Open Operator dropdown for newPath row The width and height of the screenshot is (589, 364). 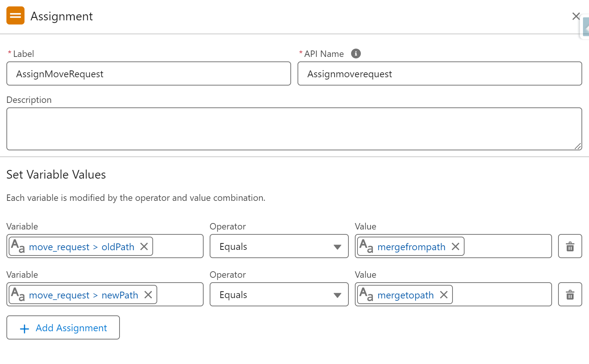[279, 294]
